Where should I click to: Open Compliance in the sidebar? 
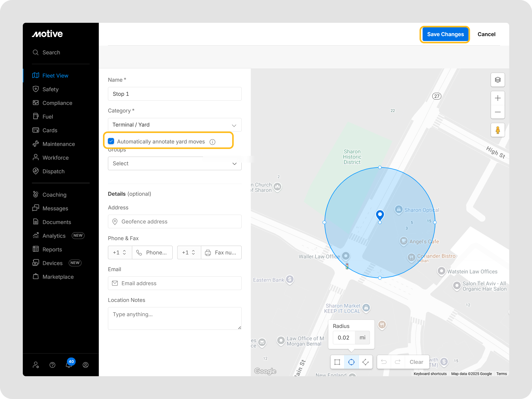pyautogui.click(x=57, y=103)
